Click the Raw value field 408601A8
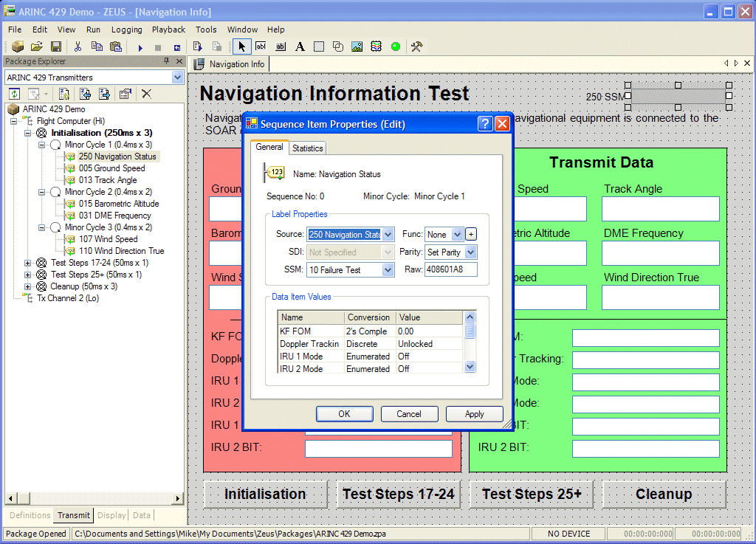 tap(451, 269)
